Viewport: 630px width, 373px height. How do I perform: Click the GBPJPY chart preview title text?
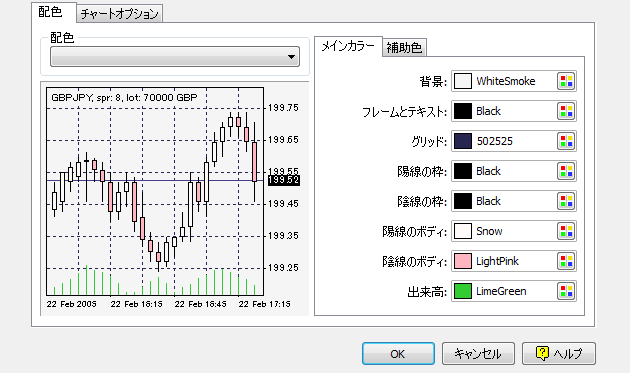pos(124,98)
